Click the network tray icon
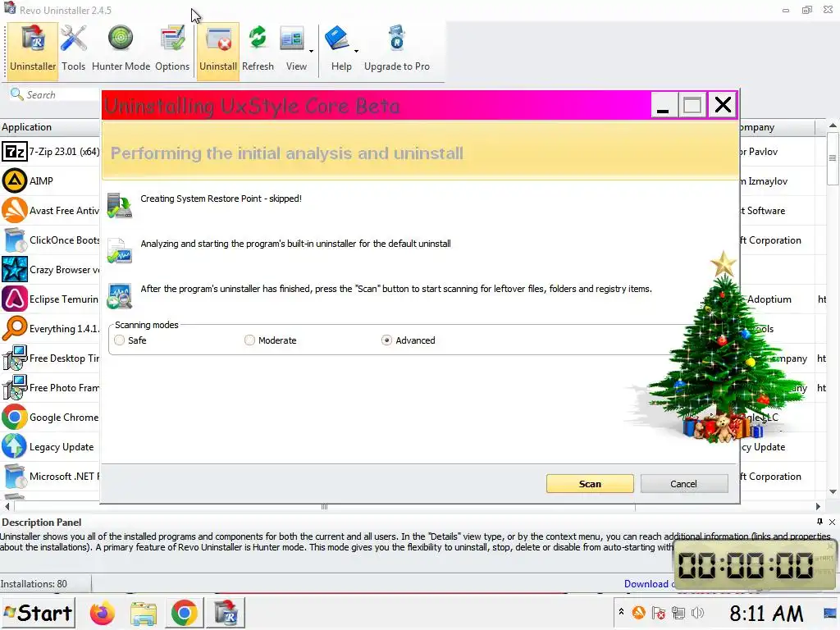840x630 pixels. point(678,612)
